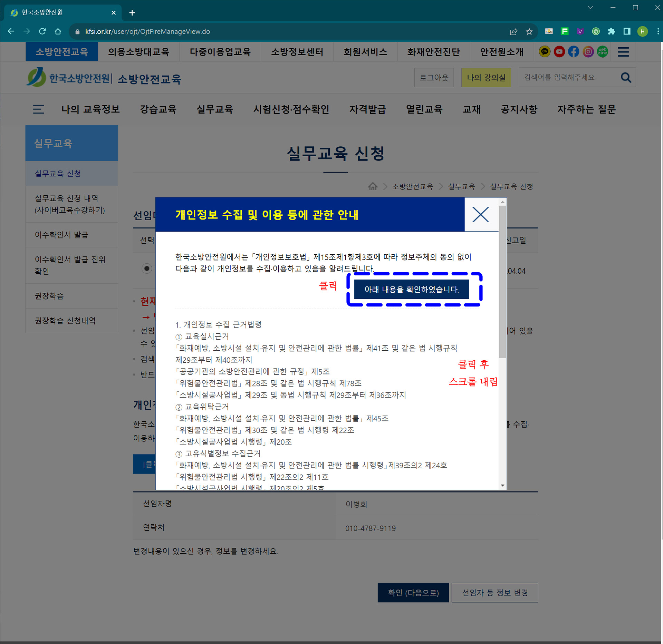Expand the left hamburger menu beside 나의 교육정보
Viewport: 663px width, 644px height.
click(x=38, y=109)
